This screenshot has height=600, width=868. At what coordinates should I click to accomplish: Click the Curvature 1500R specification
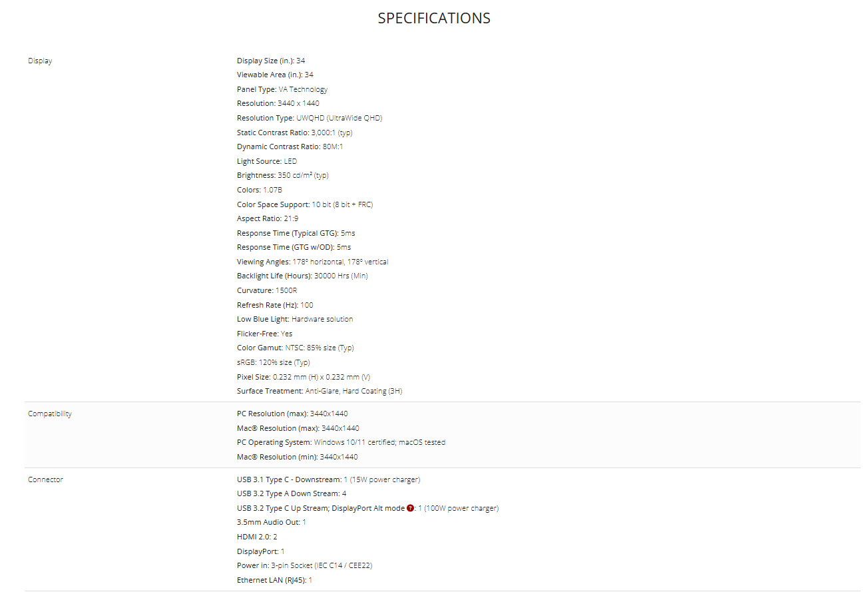pyautogui.click(x=267, y=290)
